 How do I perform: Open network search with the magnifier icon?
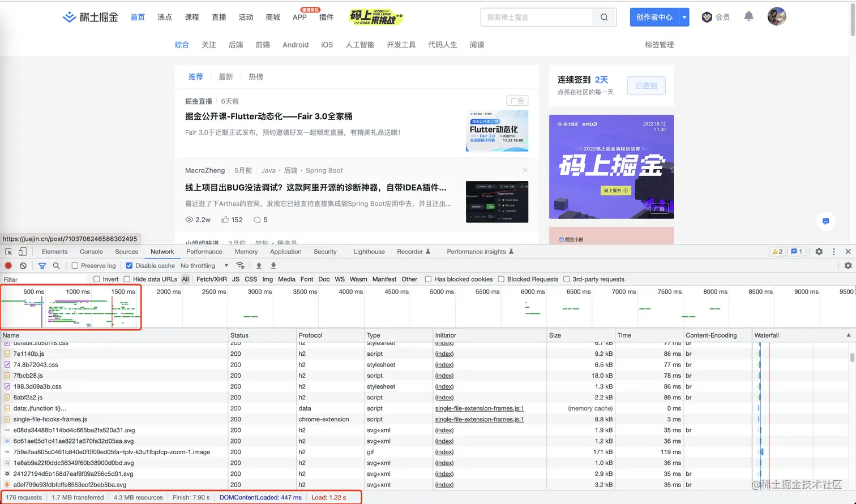click(56, 265)
